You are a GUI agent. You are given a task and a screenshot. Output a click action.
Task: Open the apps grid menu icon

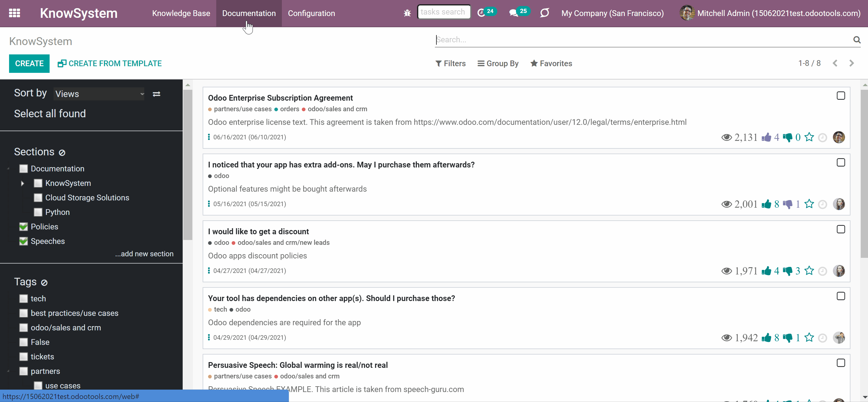(15, 13)
